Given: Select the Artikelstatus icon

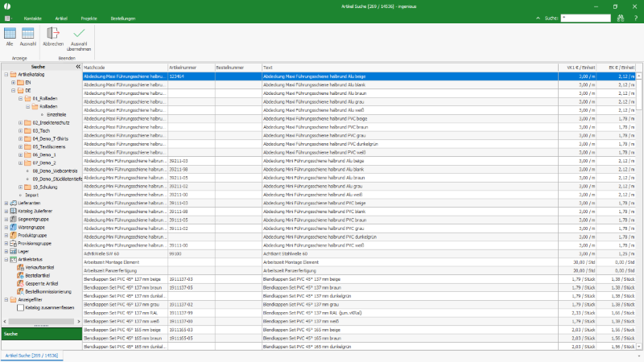Looking at the screenshot, I should [13, 259].
